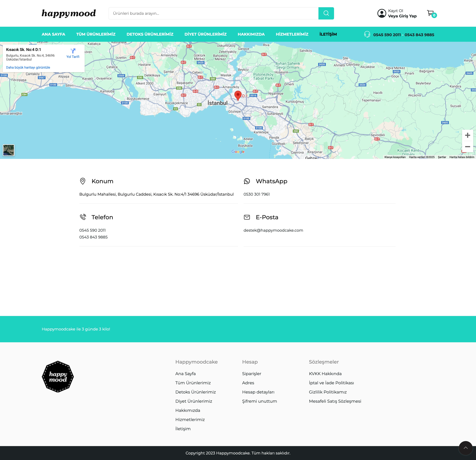
Task: Click the Yol Tarifi directions icon
Action: (x=73, y=51)
